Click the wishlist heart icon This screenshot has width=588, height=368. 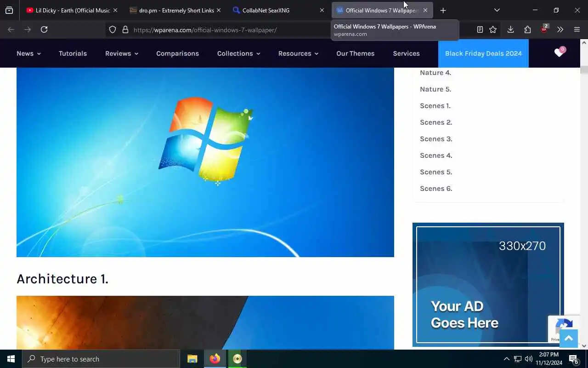pos(559,52)
